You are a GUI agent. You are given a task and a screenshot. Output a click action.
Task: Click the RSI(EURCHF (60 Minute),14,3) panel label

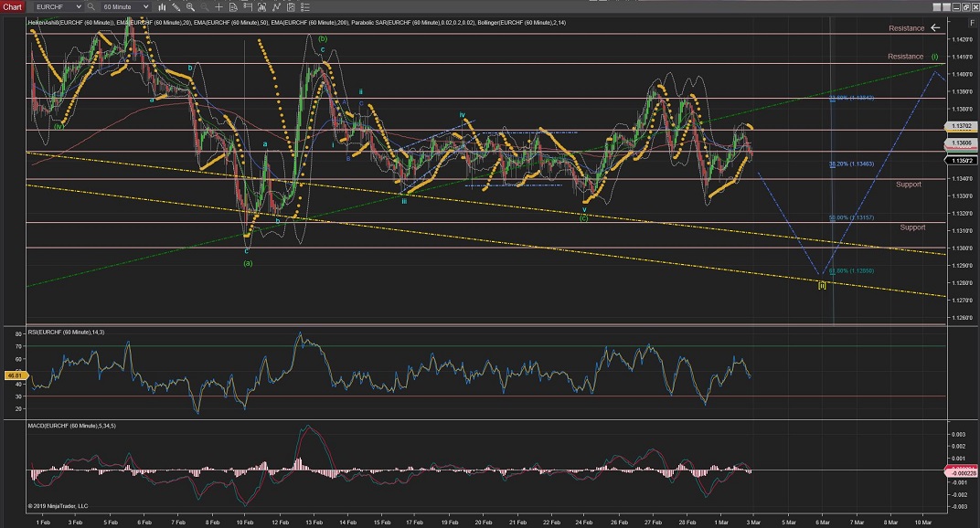click(x=66, y=333)
